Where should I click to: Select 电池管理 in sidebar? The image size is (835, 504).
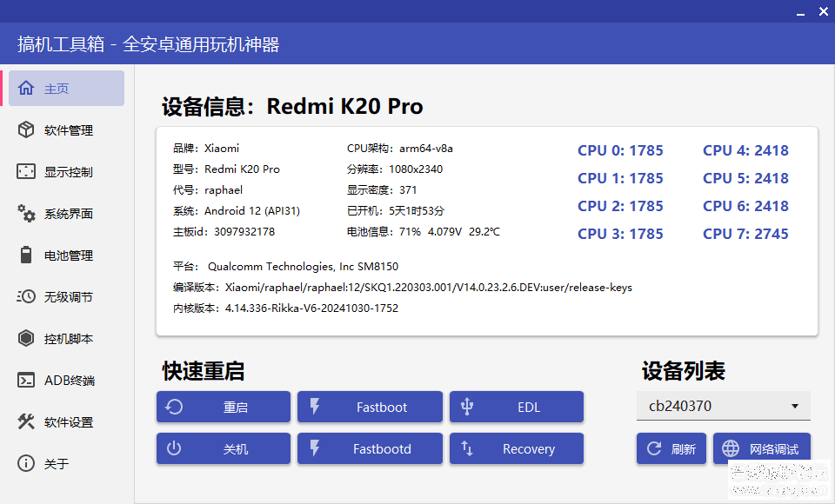coord(67,255)
